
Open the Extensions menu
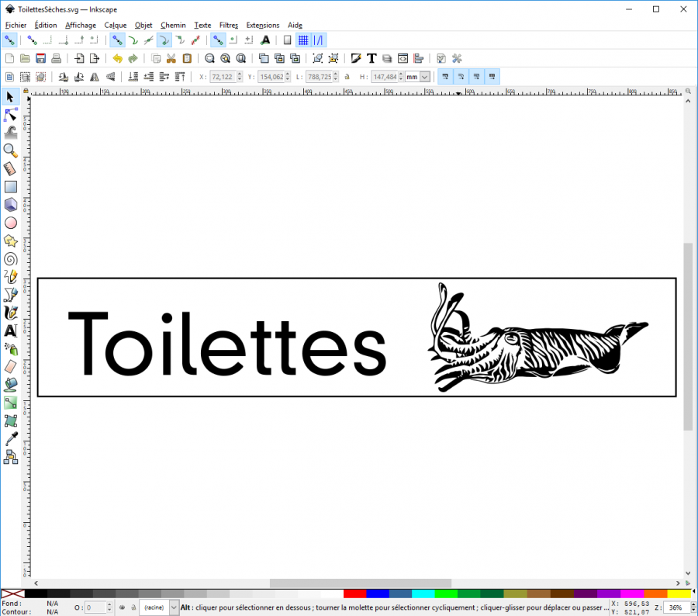[262, 25]
